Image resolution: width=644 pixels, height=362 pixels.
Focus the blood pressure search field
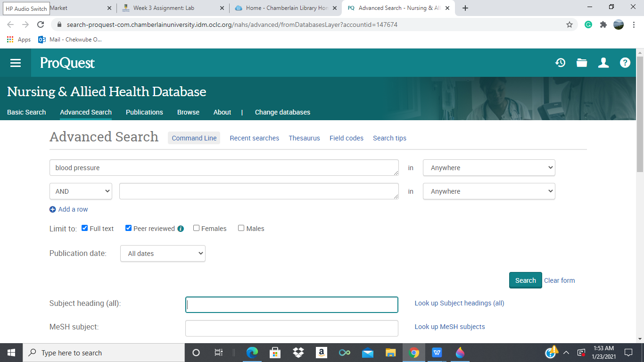click(224, 168)
